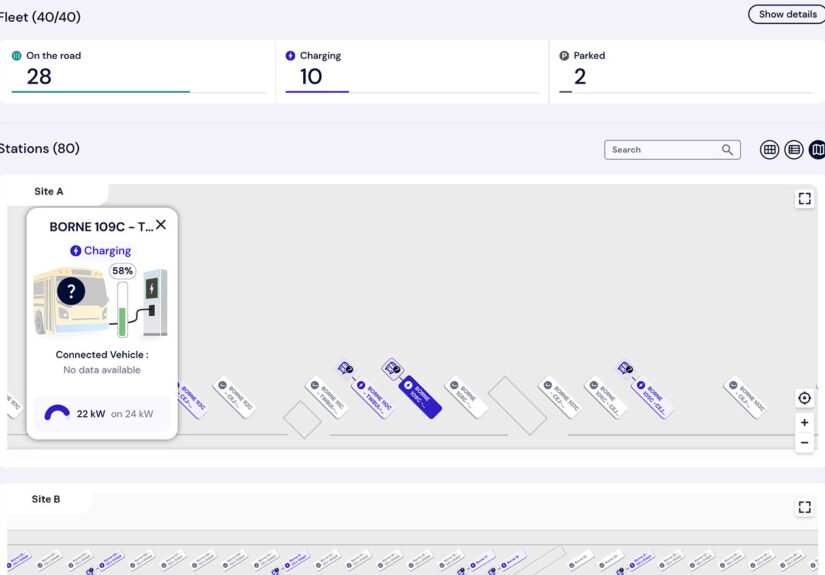
Task: Click the On the road status icon
Action: coord(17,55)
